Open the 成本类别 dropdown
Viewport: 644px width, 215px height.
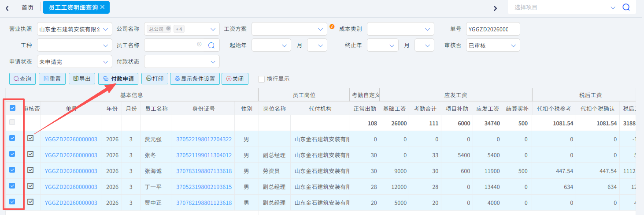click(400, 29)
